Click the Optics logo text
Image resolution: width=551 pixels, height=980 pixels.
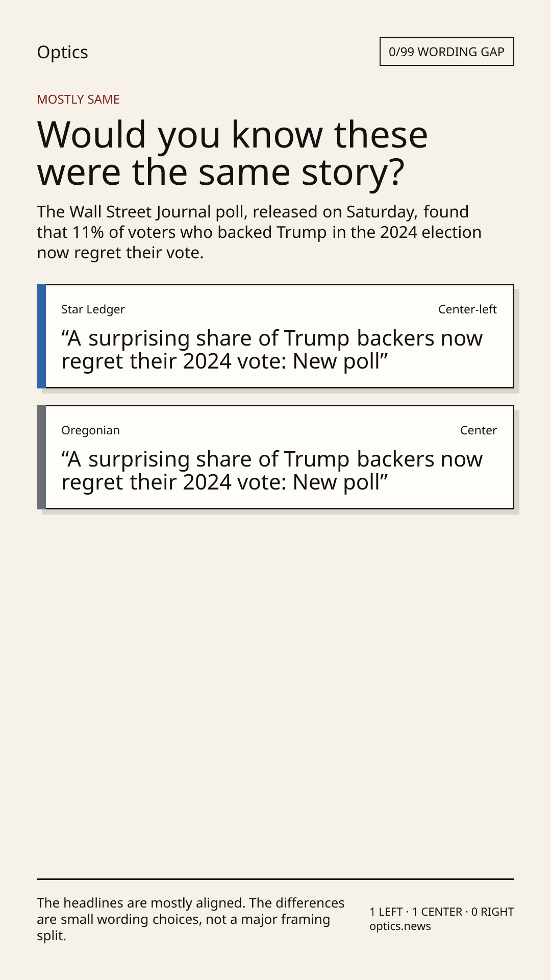(x=62, y=52)
